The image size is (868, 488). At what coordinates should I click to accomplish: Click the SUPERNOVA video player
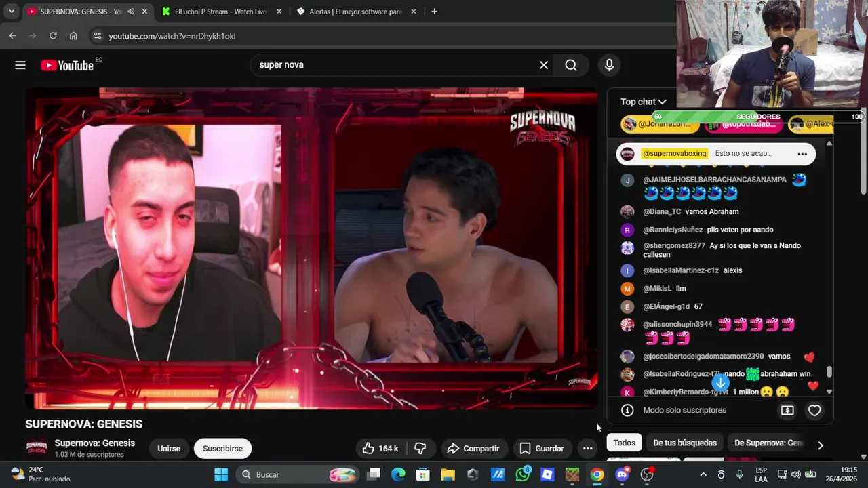point(311,248)
